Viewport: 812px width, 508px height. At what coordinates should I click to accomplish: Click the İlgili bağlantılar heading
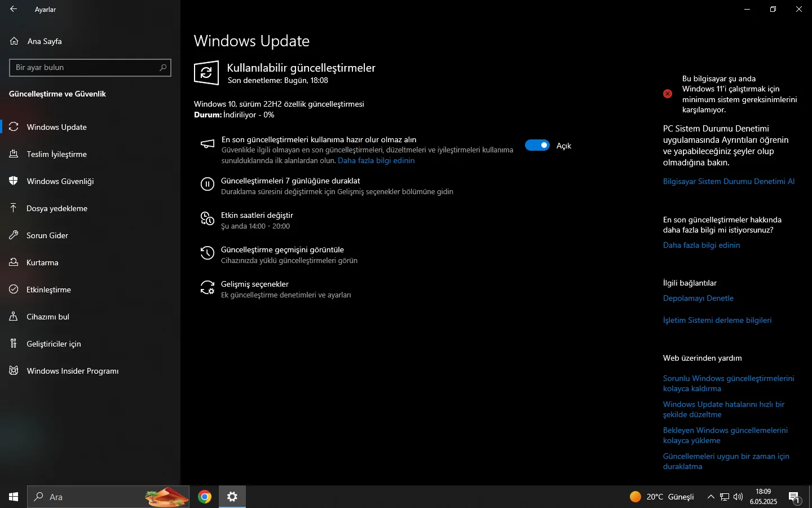tap(690, 283)
